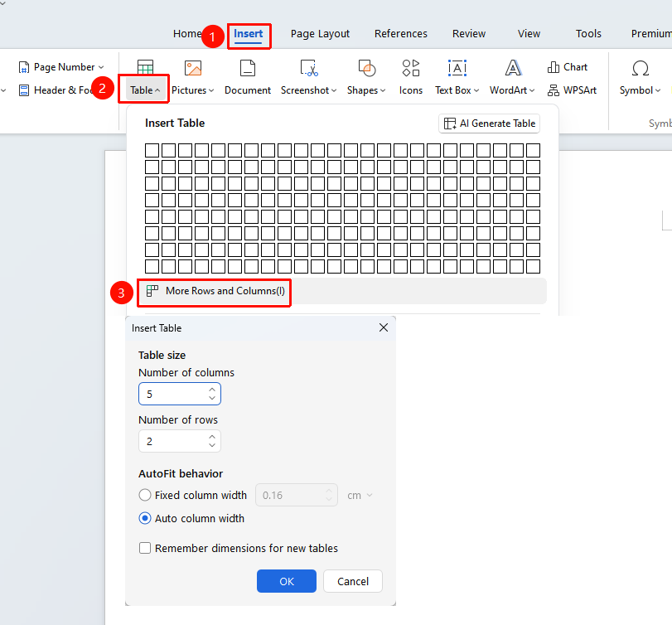
Task: Select the Screenshot tool icon
Action: [309, 68]
